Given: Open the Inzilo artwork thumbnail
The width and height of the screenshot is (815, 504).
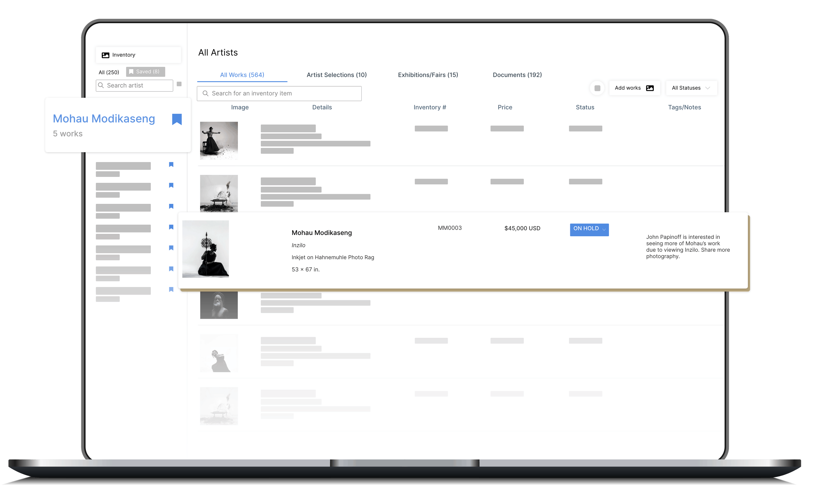Looking at the screenshot, I should point(206,249).
